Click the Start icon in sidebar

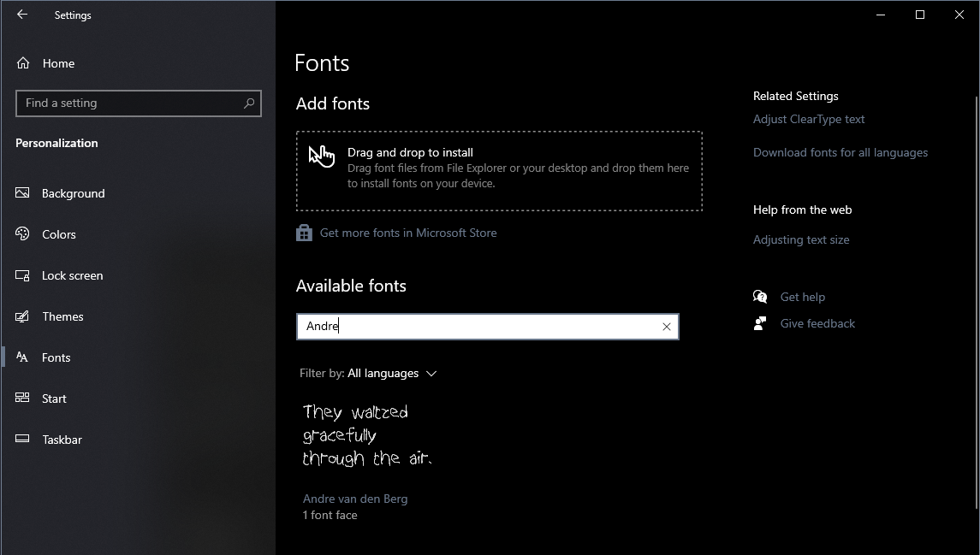[23, 399]
